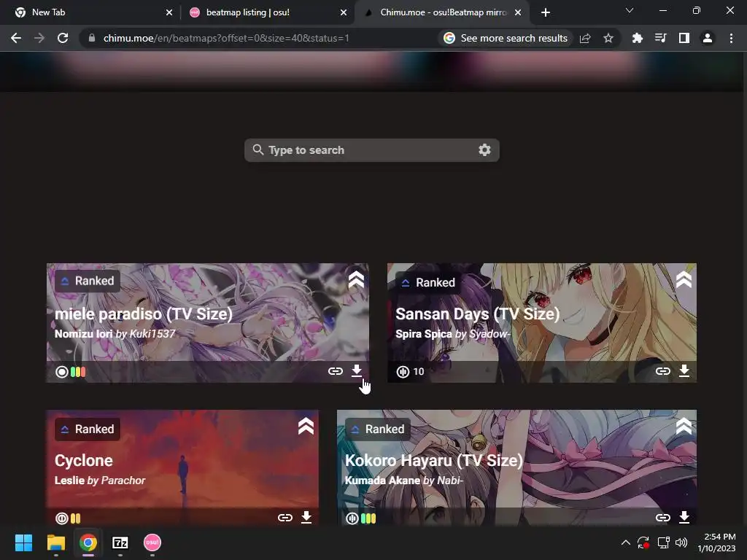Screen dimensions: 747x560
Task: Click mapper name Kuki1537
Action: [152, 334]
